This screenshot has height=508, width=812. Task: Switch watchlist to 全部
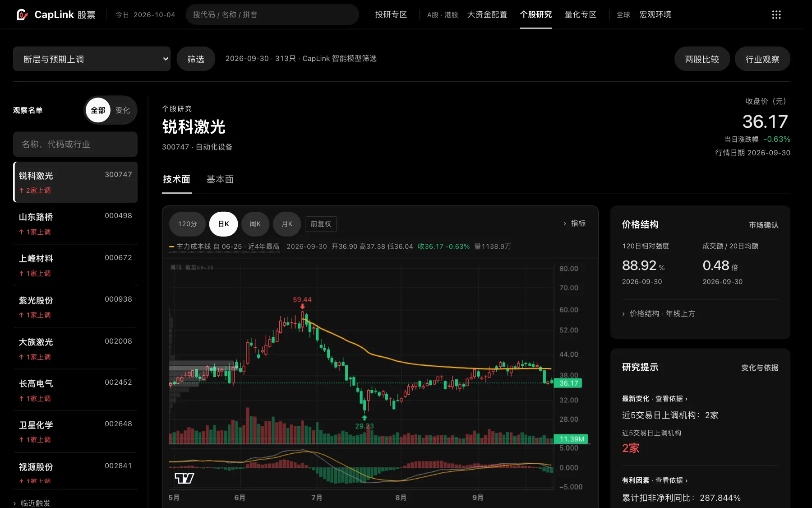click(98, 110)
